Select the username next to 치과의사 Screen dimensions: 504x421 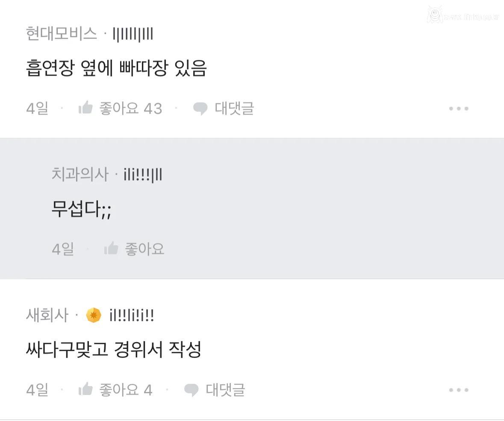[x=143, y=175]
